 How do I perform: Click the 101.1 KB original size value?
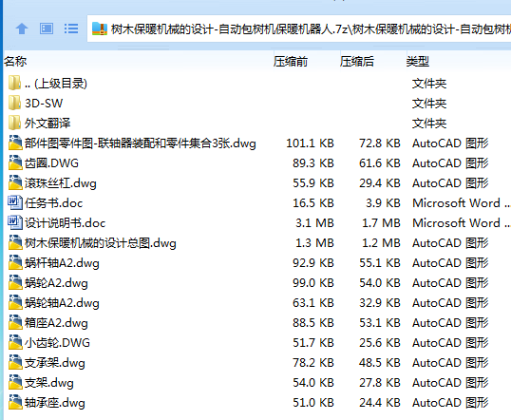[x=310, y=143]
